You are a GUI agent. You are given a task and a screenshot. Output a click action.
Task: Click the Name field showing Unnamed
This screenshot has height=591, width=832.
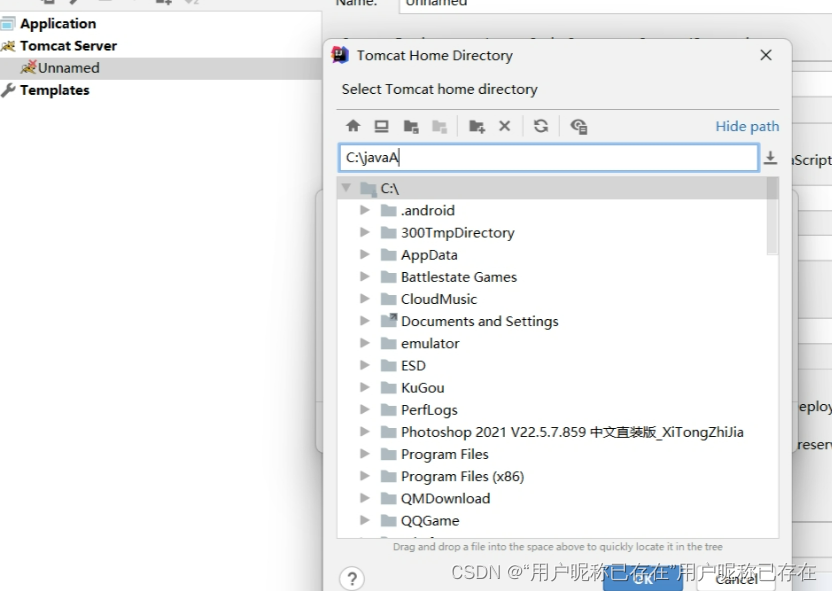tap(616, 4)
